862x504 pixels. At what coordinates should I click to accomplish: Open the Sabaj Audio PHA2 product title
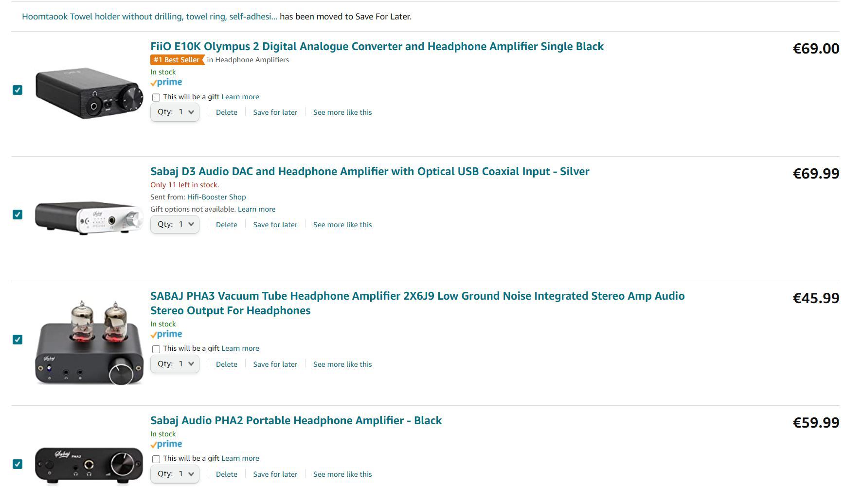pos(296,421)
